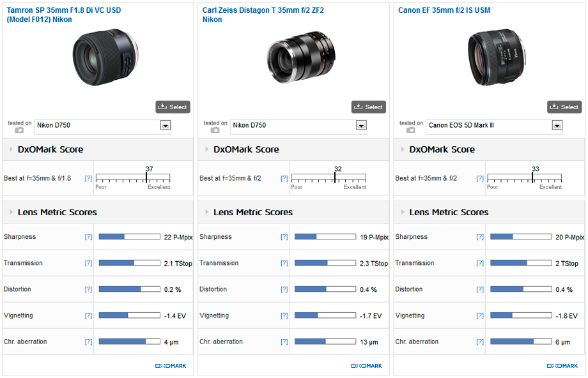The image size is (588, 378).
Task: Click the DXOMARK logo below the Zeiss column
Action: pyautogui.click(x=368, y=365)
